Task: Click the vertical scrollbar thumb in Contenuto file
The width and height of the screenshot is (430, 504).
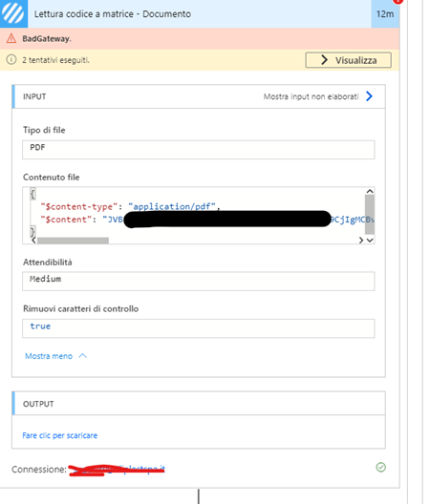Action: pos(370,215)
